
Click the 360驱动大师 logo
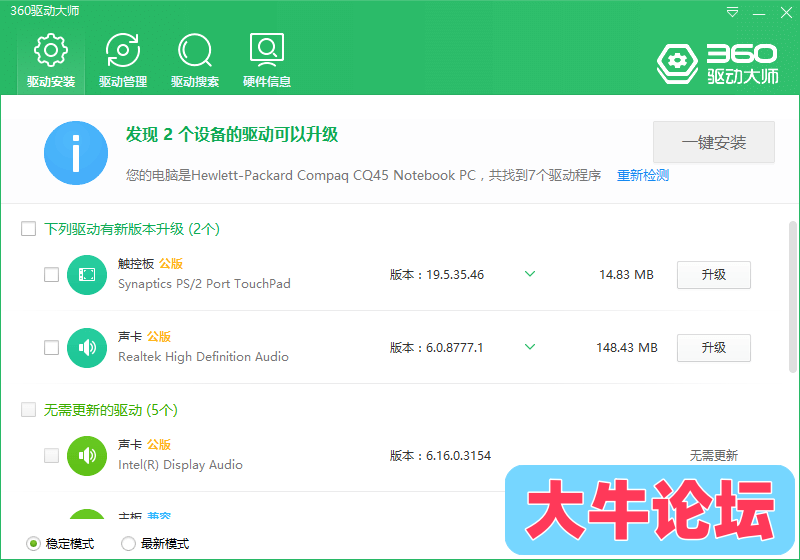point(718,64)
